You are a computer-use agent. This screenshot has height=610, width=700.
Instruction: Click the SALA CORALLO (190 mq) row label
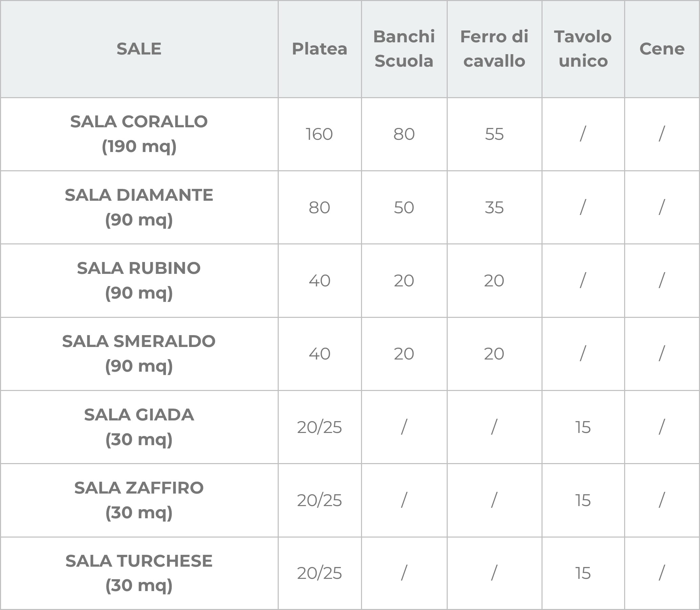[139, 134]
